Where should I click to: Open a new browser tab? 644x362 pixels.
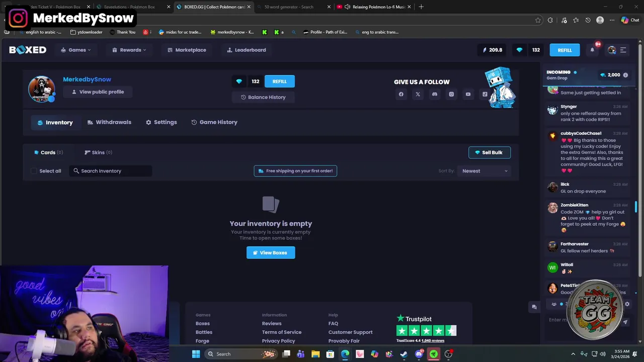point(421,7)
